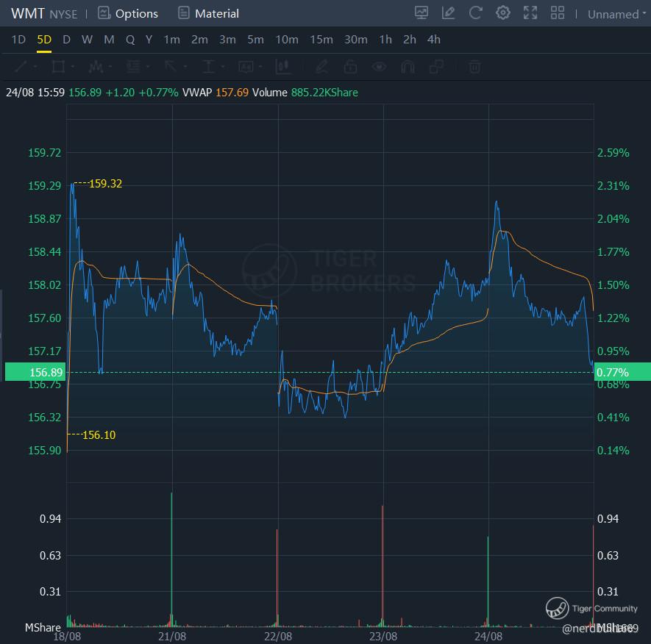Image resolution: width=651 pixels, height=644 pixels.
Task: Select the 5m interval
Action: click(255, 40)
